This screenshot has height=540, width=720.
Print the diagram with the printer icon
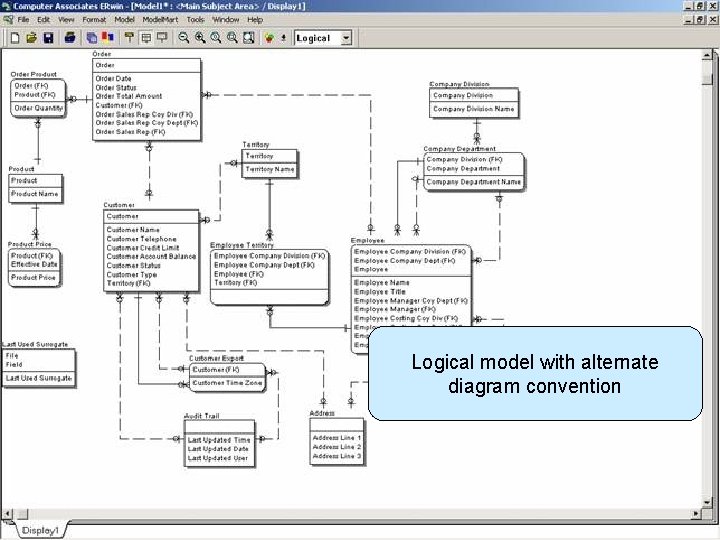70,38
